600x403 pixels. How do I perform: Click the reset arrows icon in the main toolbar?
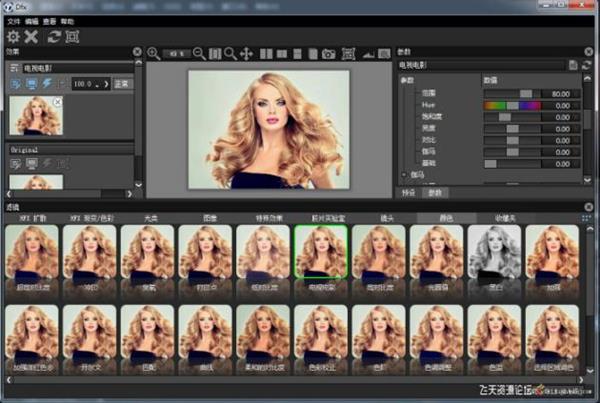click(x=54, y=36)
